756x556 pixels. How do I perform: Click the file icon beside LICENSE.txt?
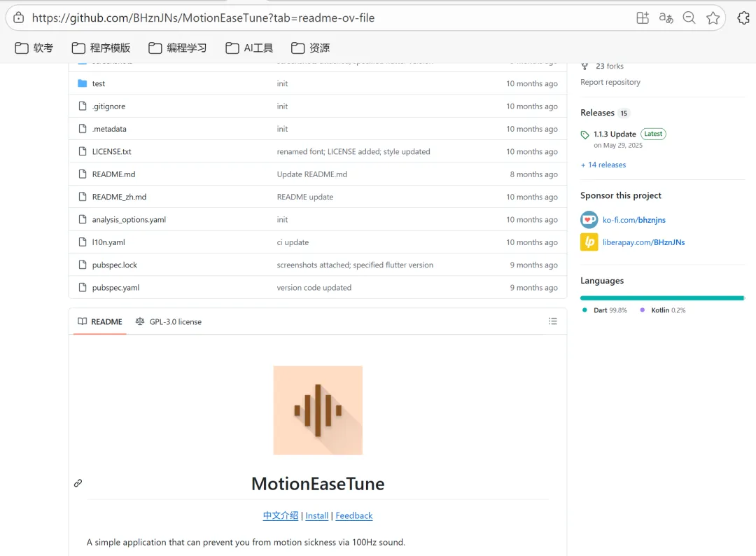coord(83,151)
